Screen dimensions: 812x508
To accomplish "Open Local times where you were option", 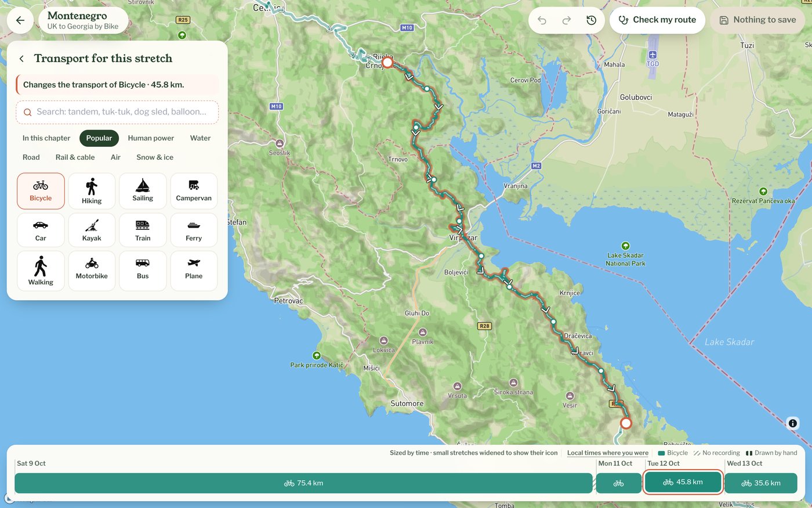I will click(x=608, y=453).
